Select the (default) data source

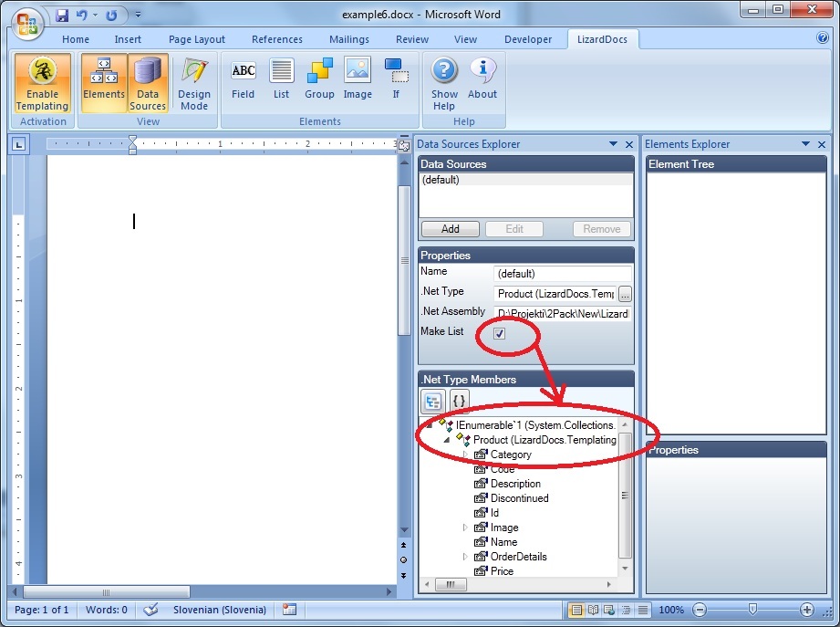[x=525, y=180]
